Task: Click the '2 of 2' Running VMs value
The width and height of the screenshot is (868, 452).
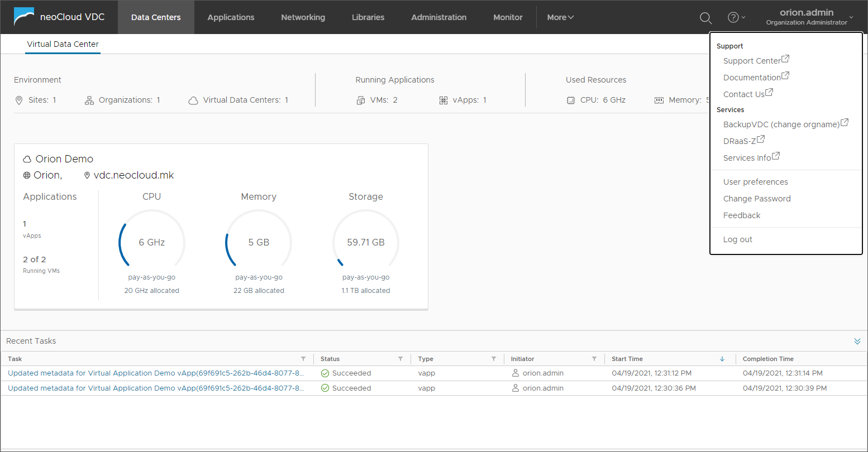Action: coord(35,259)
